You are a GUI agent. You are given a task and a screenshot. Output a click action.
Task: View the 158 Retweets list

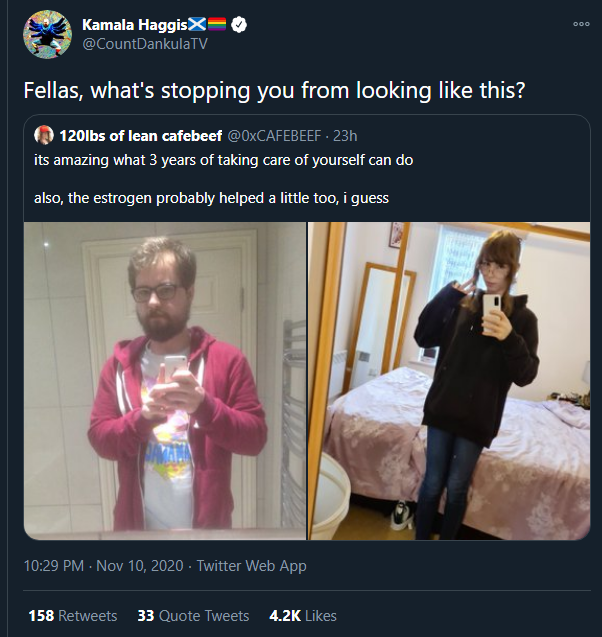pos(73,615)
